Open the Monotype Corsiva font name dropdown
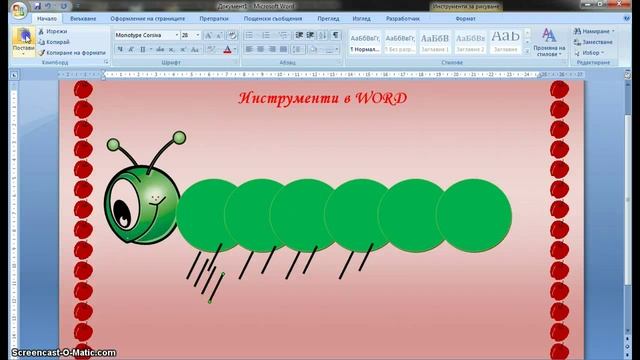 click(177, 36)
